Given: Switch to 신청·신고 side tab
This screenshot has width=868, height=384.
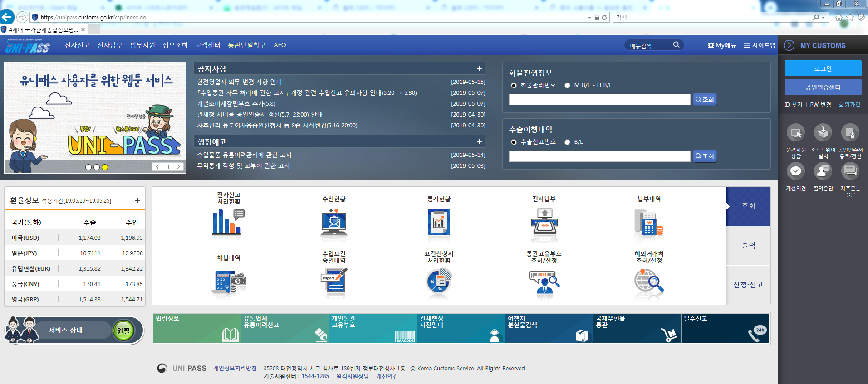Looking at the screenshot, I should tap(748, 285).
